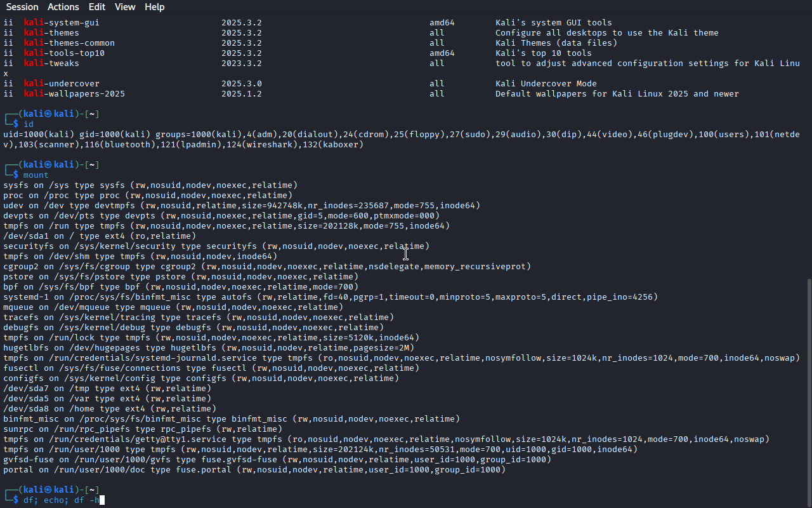This screenshot has height=508, width=812.
Task: Click the 'bpf on /sys/fs/bpf' line
Action: [x=181, y=287]
